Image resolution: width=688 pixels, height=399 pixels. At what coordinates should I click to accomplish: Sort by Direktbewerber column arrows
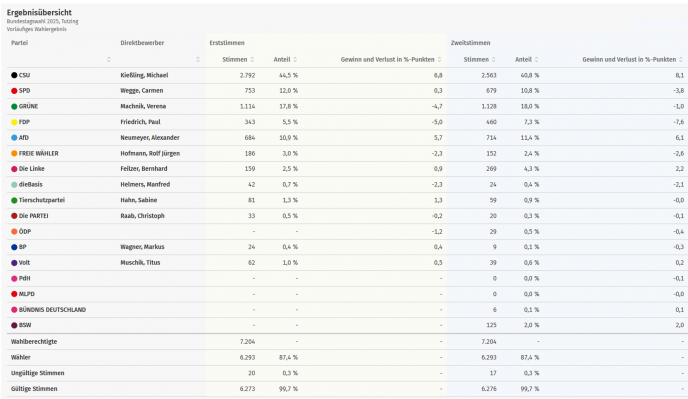click(198, 60)
